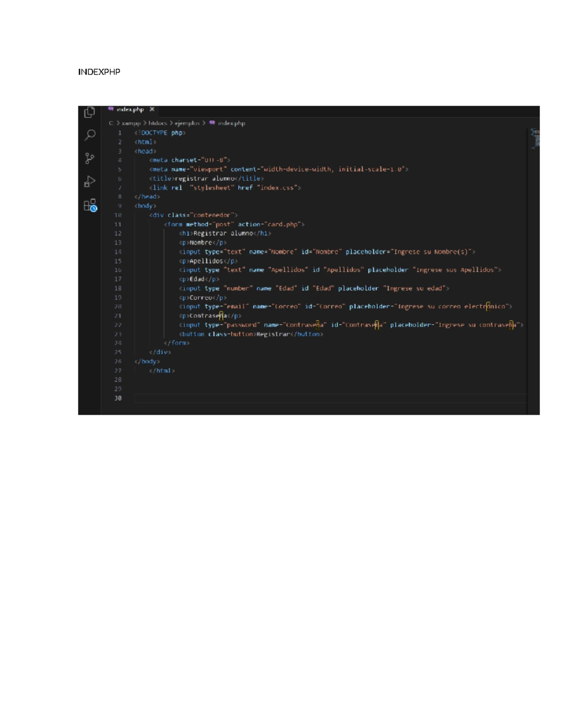
Task: Click line number 11 in the gutter
Action: (x=118, y=224)
